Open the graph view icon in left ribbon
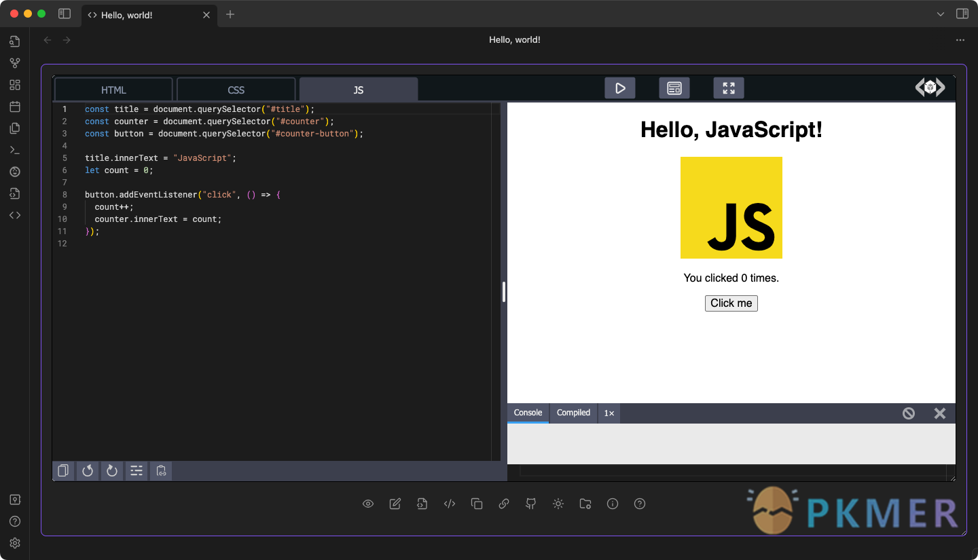Image resolution: width=978 pixels, height=560 pixels. click(15, 63)
